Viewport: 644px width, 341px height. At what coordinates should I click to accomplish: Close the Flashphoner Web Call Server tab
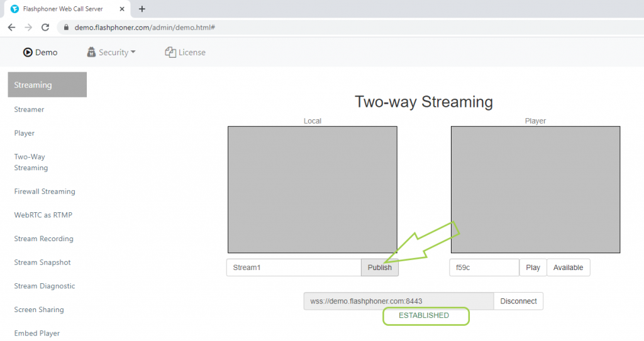point(122,9)
